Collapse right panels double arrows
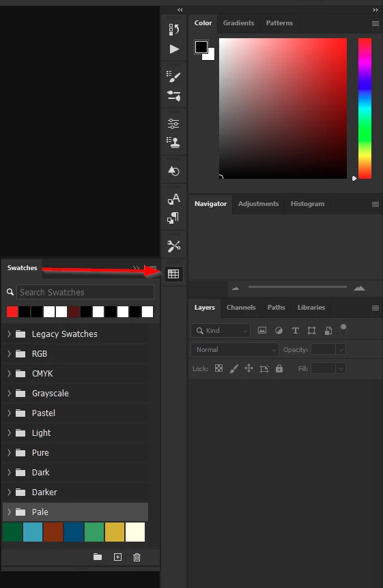This screenshot has width=383, height=588. pos(375,10)
